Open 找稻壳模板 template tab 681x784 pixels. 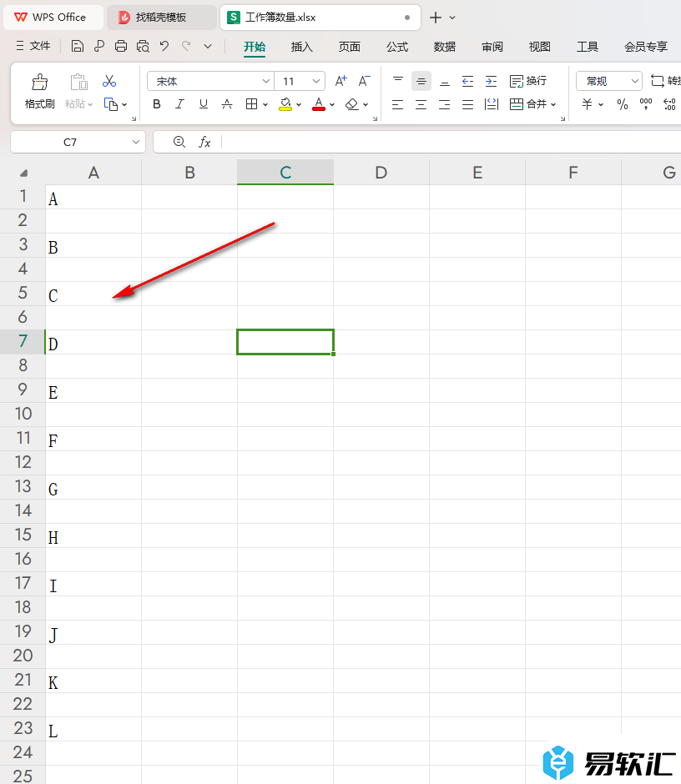[162, 18]
